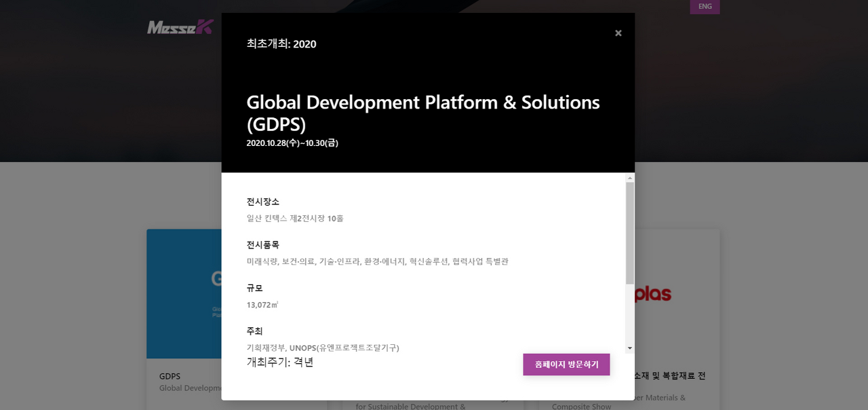Viewport: 868px width, 410px height.
Task: Click the 최초개최: 2020 text
Action: (281, 44)
